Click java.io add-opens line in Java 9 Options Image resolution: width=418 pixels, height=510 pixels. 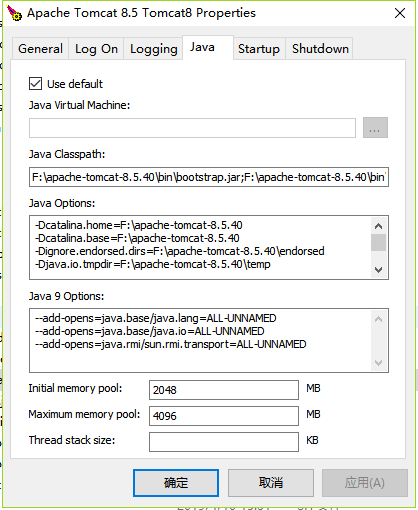click(x=150, y=331)
